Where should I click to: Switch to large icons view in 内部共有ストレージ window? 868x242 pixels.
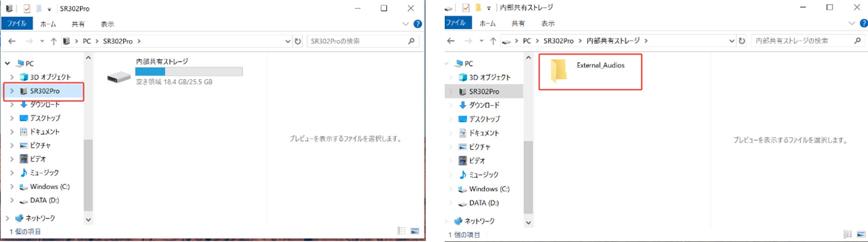coord(861,234)
